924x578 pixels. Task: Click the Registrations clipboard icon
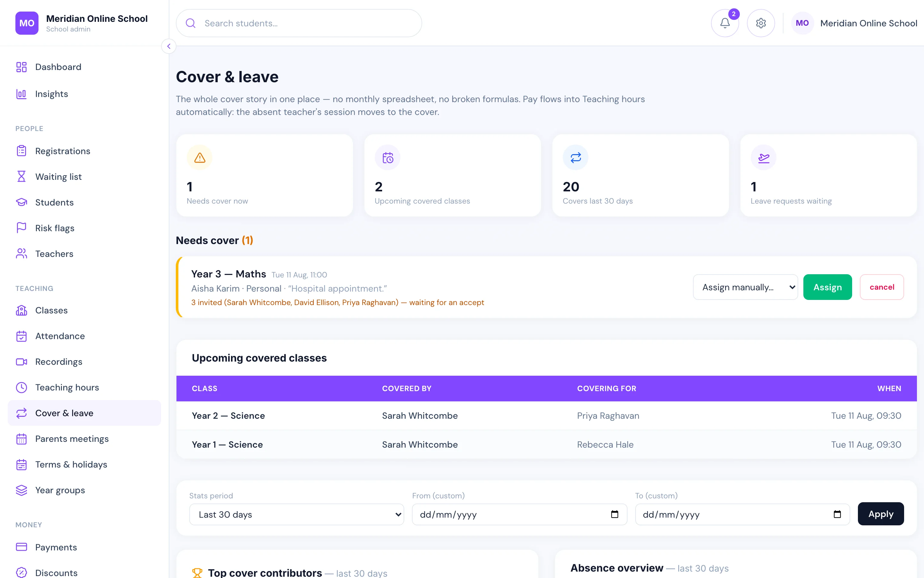pos(21,151)
